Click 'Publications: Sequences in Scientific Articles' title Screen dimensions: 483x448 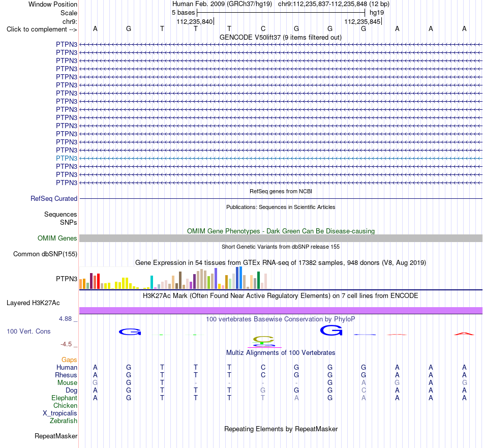pyautogui.click(x=281, y=207)
